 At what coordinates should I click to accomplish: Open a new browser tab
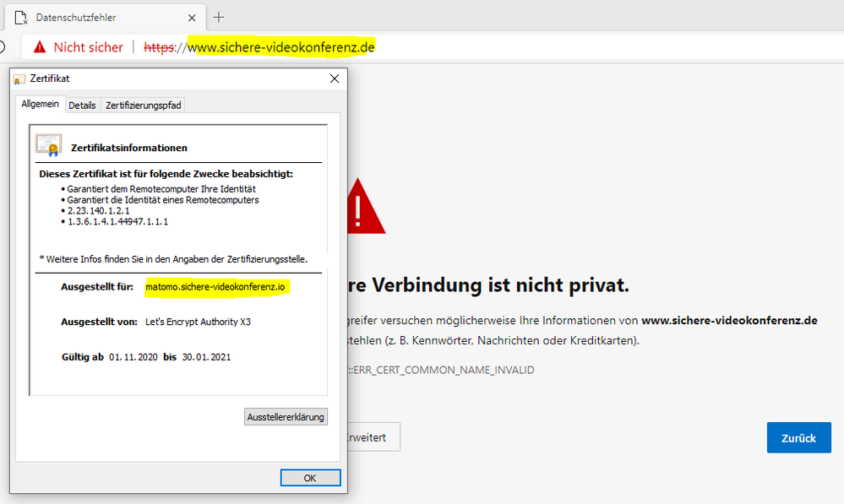click(219, 17)
